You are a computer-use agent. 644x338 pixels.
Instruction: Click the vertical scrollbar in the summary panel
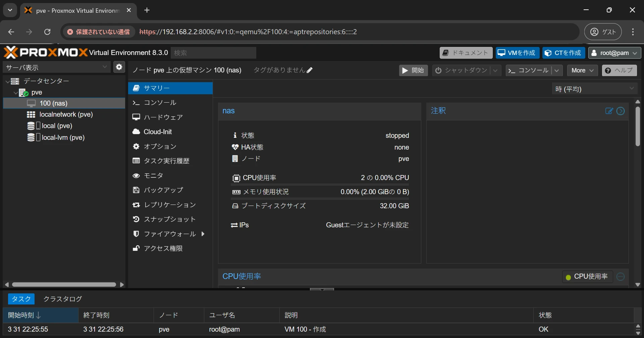click(x=638, y=126)
